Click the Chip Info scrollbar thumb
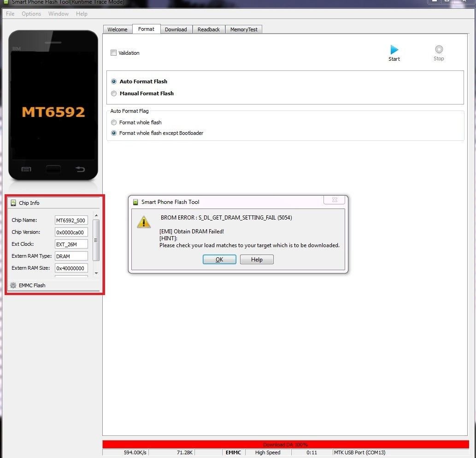Viewport: 476px width, 458px height. pos(96,240)
